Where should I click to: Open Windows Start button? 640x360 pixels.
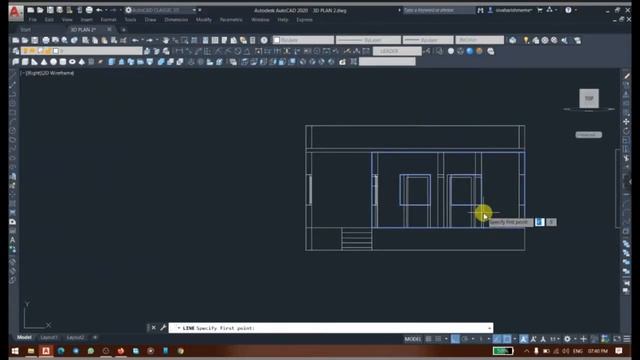tap(15, 351)
